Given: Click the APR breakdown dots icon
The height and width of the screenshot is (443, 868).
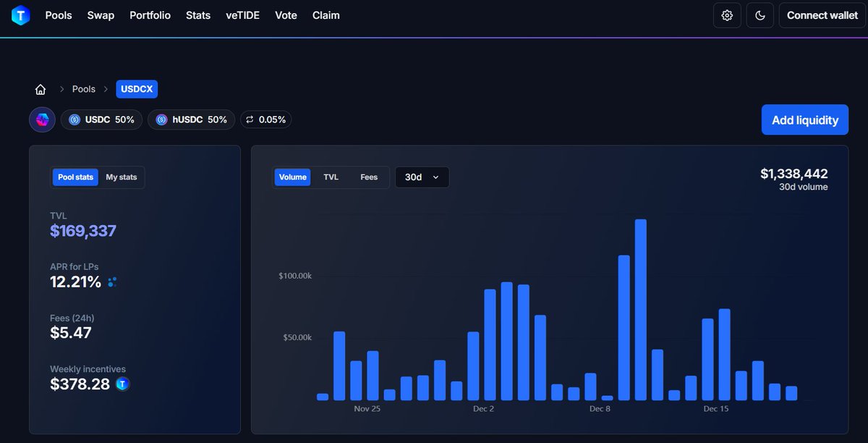Looking at the screenshot, I should coord(112,282).
